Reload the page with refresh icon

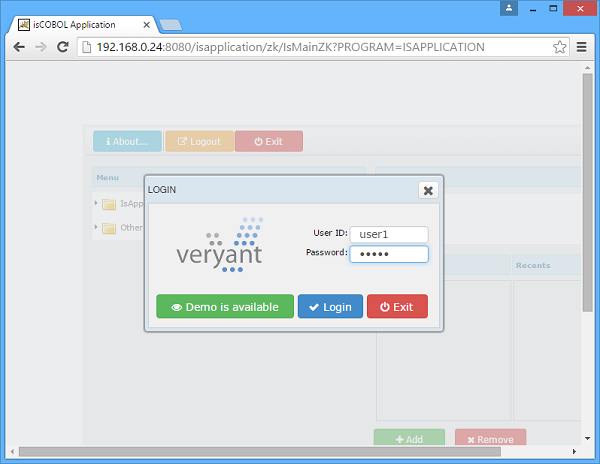62,47
